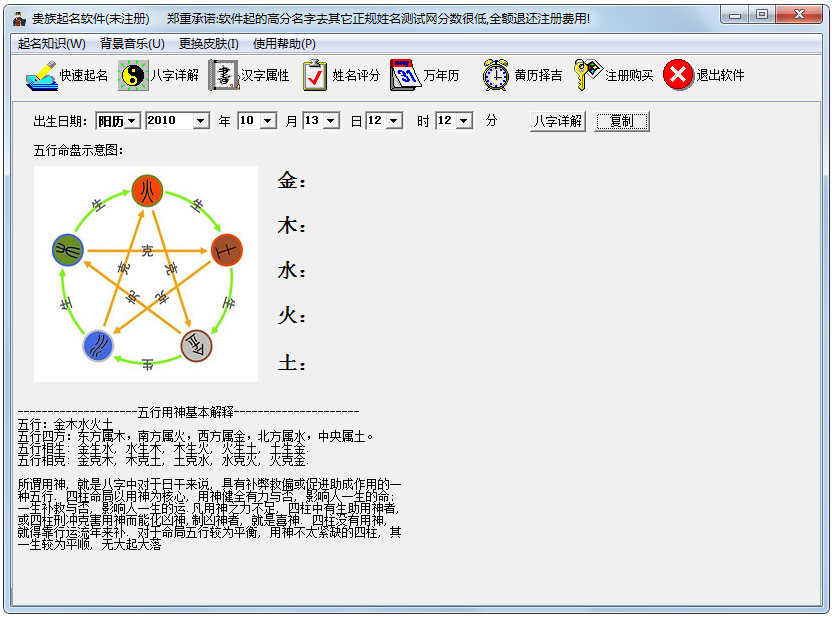The image size is (832, 617).
Task: Open the 起名知识(W) menu
Action: tap(51, 44)
